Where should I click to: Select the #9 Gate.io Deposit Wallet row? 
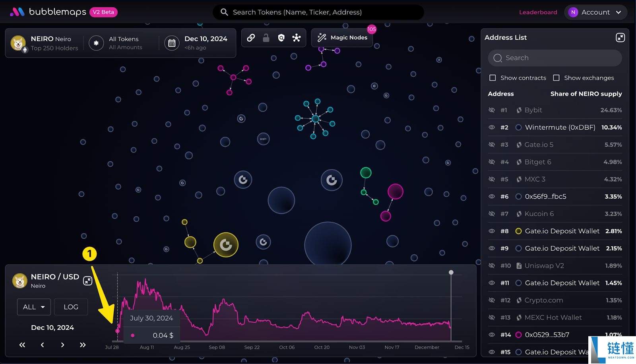555,248
